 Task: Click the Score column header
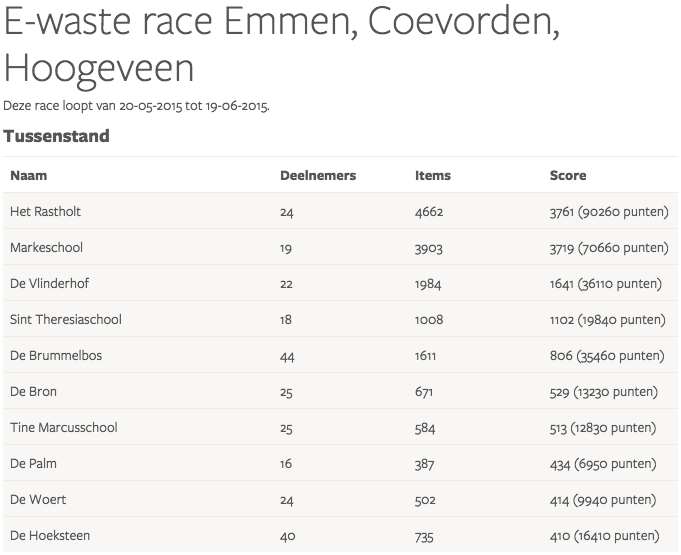567,176
